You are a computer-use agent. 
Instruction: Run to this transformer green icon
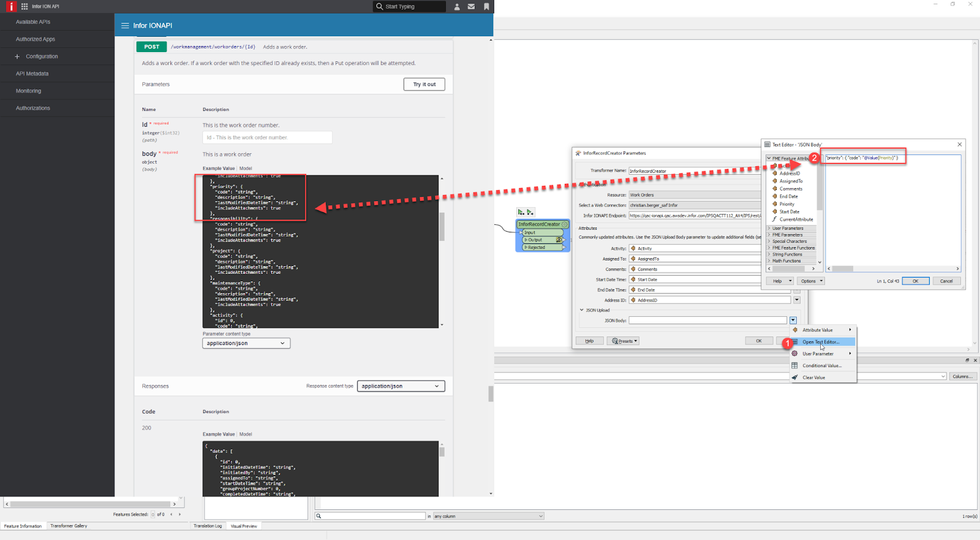coord(521,212)
